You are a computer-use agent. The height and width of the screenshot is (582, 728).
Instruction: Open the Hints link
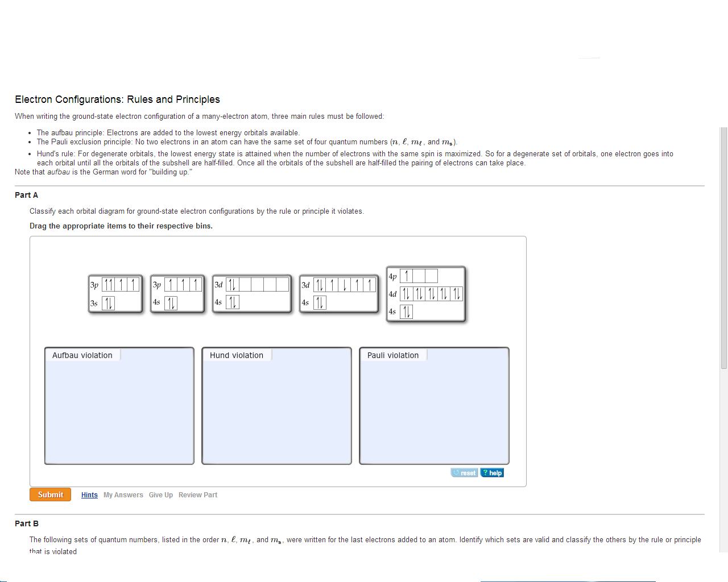click(89, 495)
